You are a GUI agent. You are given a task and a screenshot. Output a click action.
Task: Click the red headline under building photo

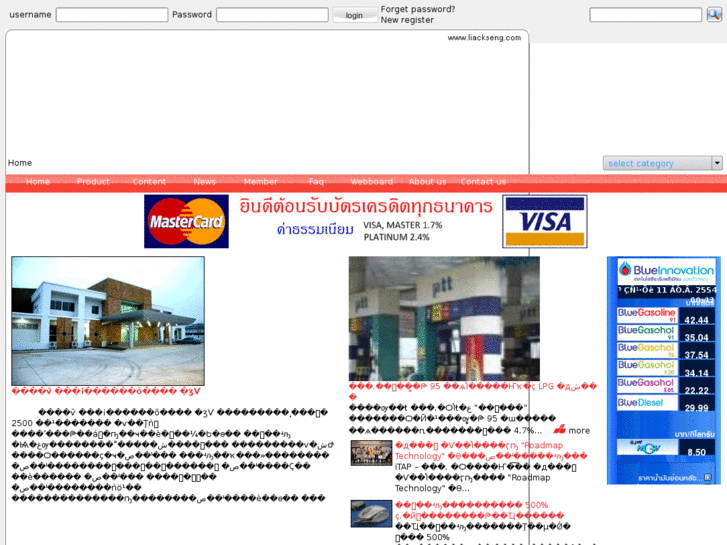(106, 391)
